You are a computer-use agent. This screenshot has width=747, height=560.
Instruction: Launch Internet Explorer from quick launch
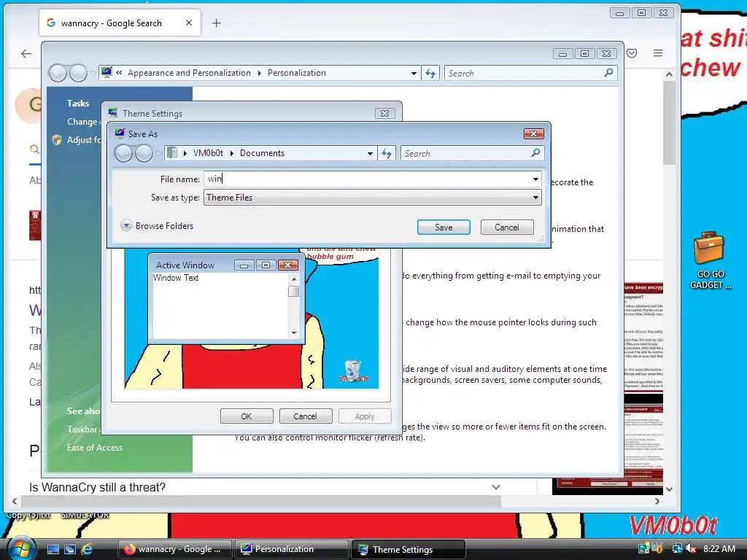(x=87, y=550)
